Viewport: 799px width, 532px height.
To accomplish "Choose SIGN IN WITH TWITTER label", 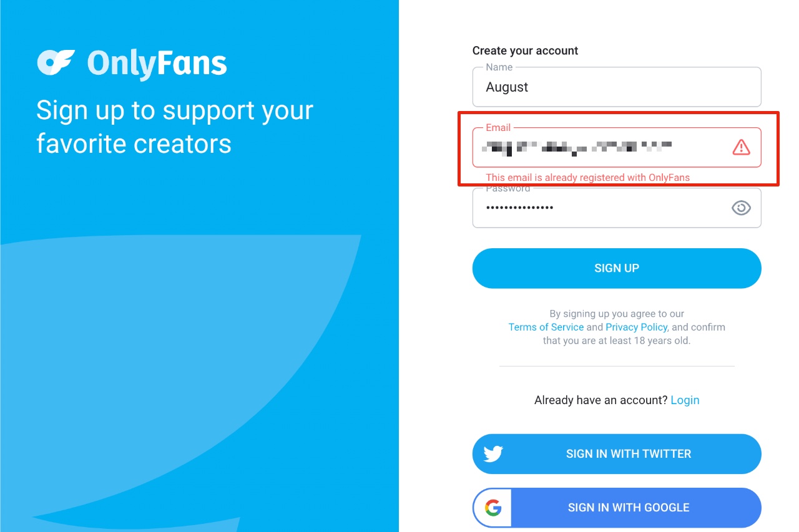I will (629, 454).
